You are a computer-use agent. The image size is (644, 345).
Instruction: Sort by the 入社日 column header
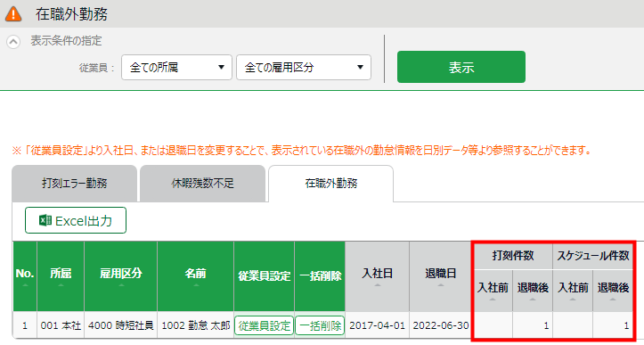click(377, 276)
